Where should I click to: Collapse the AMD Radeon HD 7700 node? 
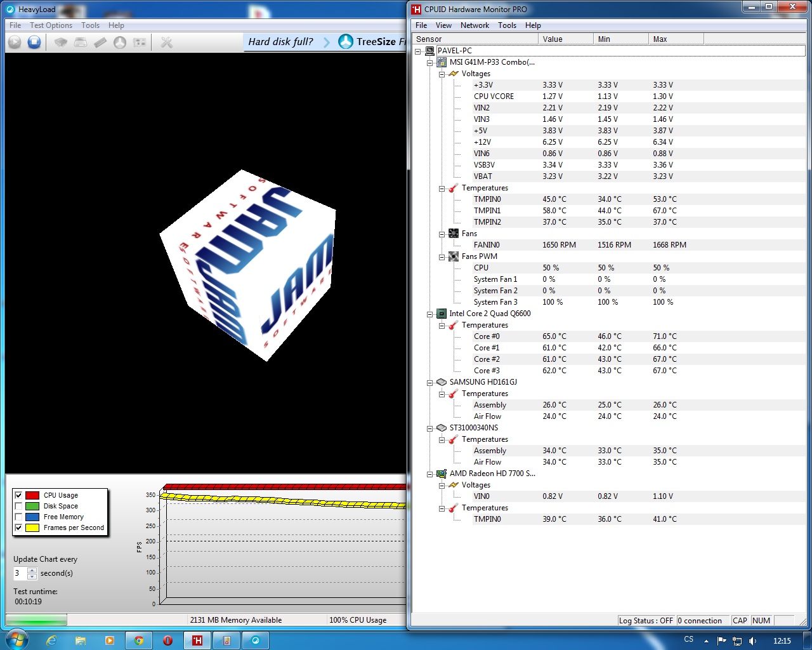click(429, 474)
